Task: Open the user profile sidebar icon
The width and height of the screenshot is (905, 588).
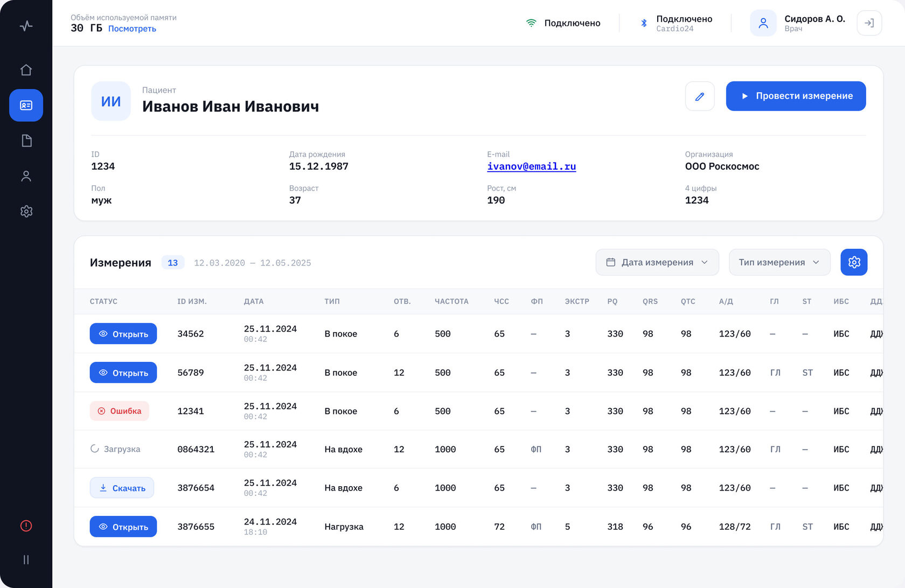Action: pyautogui.click(x=26, y=176)
